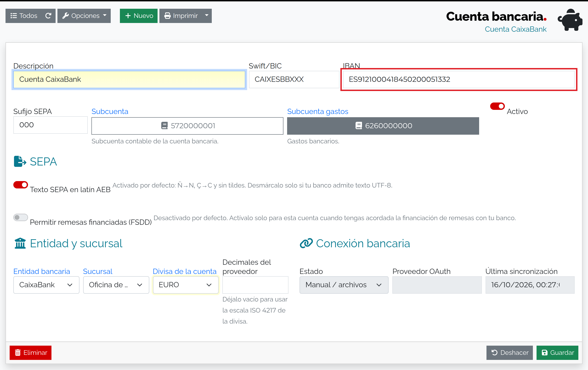Open the Sucursal dropdown
Screen dimensions: 588x370
tap(116, 285)
